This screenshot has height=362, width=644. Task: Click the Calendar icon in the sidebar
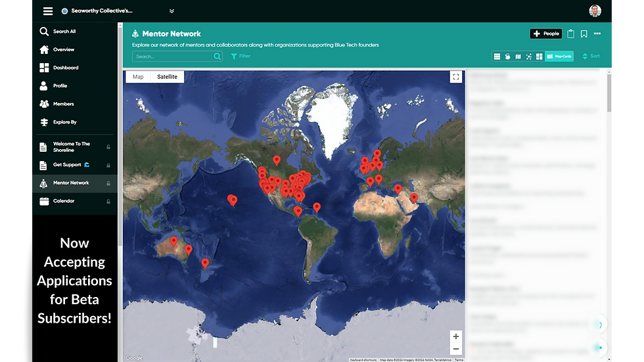(x=44, y=201)
